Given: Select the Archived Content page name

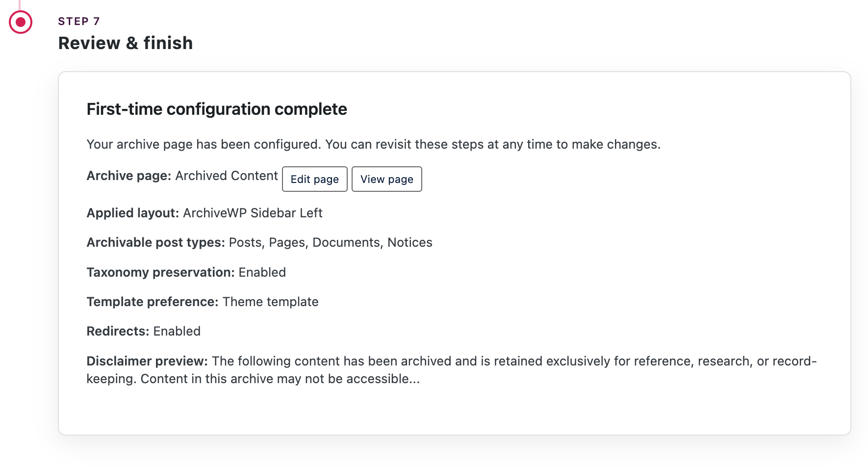Looking at the screenshot, I should 226,175.
